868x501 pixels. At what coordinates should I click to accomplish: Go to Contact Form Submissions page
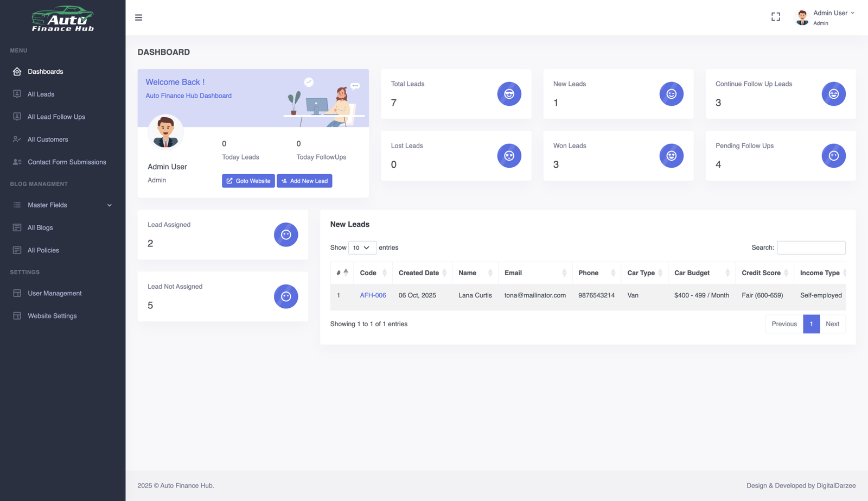coord(67,162)
